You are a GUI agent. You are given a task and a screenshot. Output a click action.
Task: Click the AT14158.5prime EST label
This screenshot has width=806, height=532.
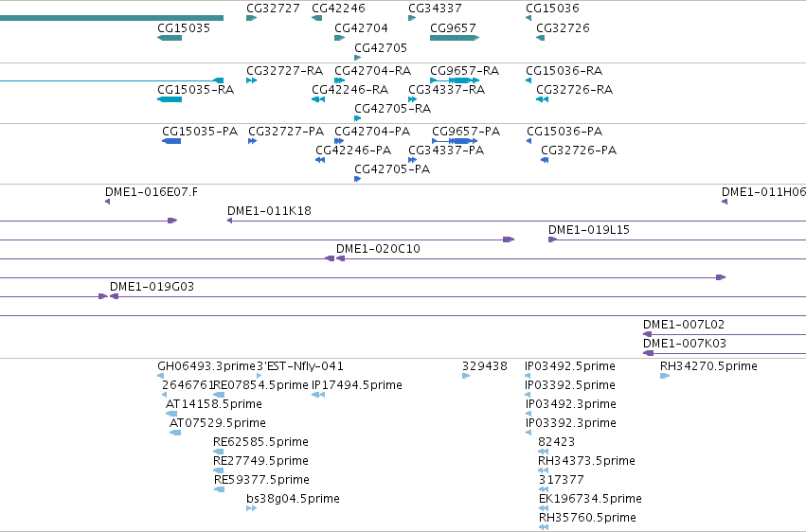pyautogui.click(x=214, y=404)
